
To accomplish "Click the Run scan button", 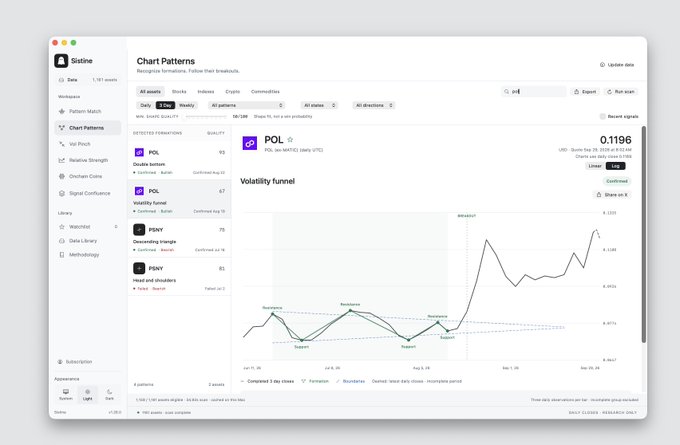I will tap(621, 92).
